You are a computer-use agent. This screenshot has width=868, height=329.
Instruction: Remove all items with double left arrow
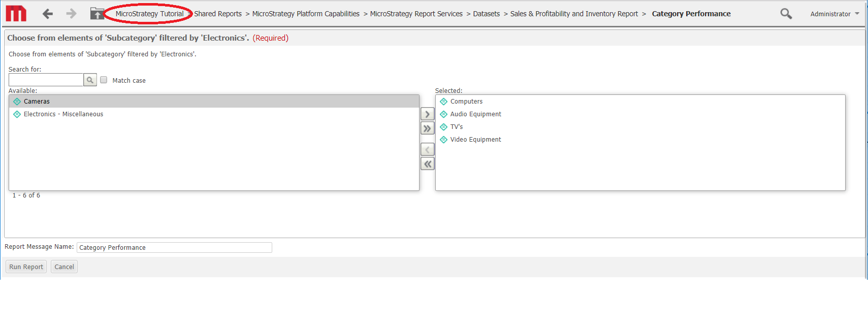pos(428,164)
